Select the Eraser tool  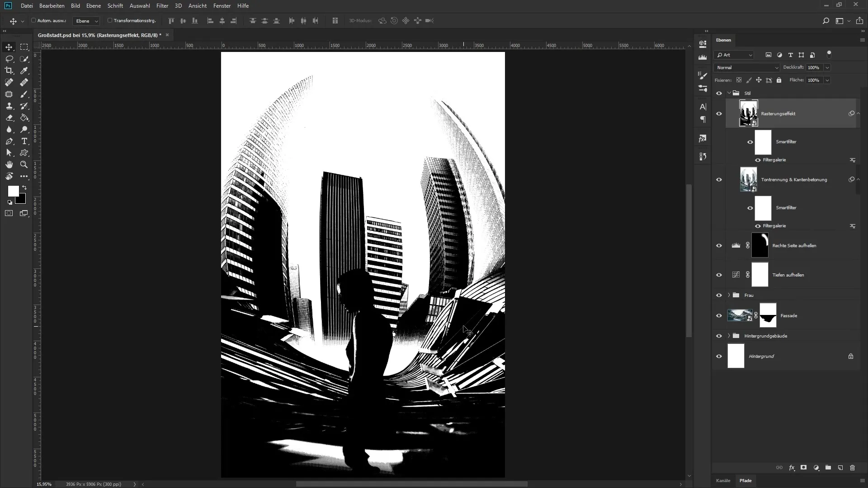[x=9, y=117]
